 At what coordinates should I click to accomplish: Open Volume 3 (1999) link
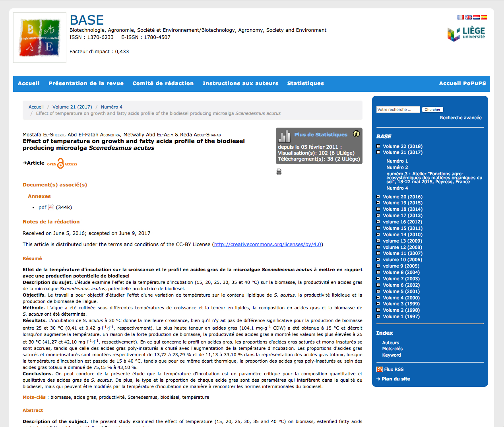(x=401, y=304)
